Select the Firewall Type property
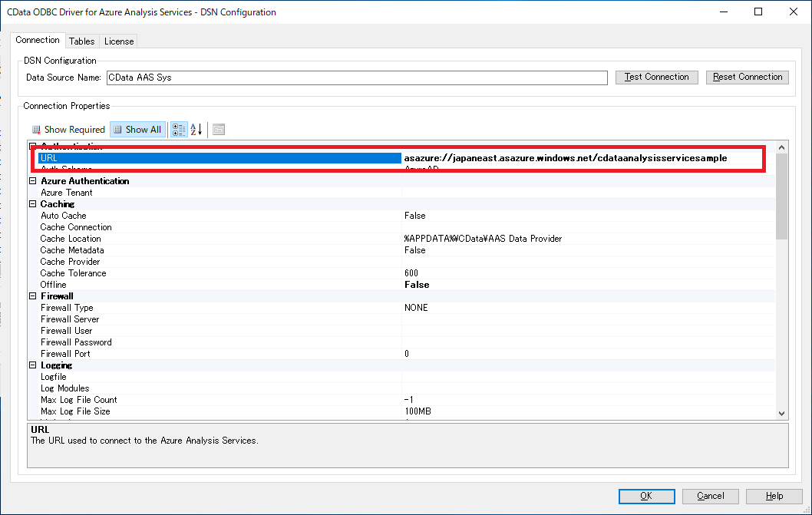The width and height of the screenshot is (812, 515). (x=67, y=308)
